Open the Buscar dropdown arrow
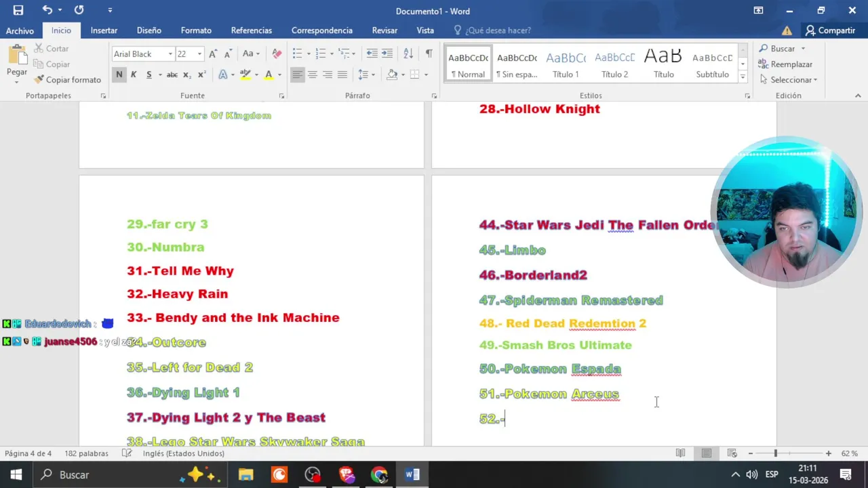 coord(803,49)
